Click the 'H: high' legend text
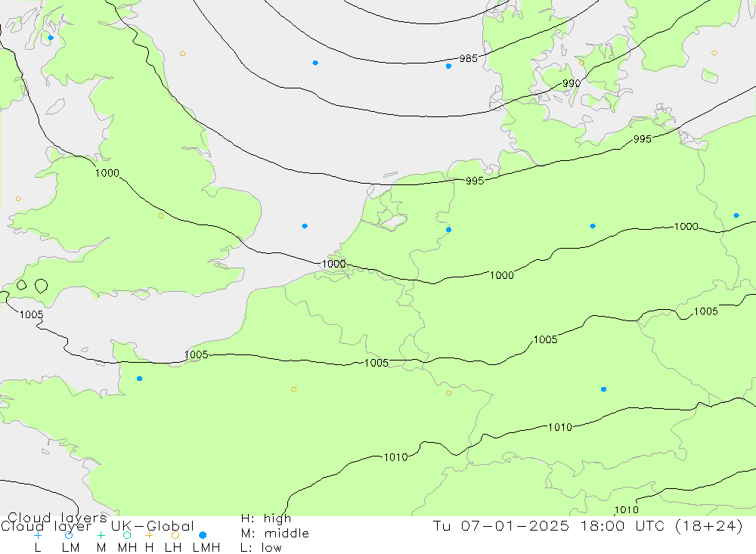Screen dimensions: 756x554 click(x=266, y=518)
